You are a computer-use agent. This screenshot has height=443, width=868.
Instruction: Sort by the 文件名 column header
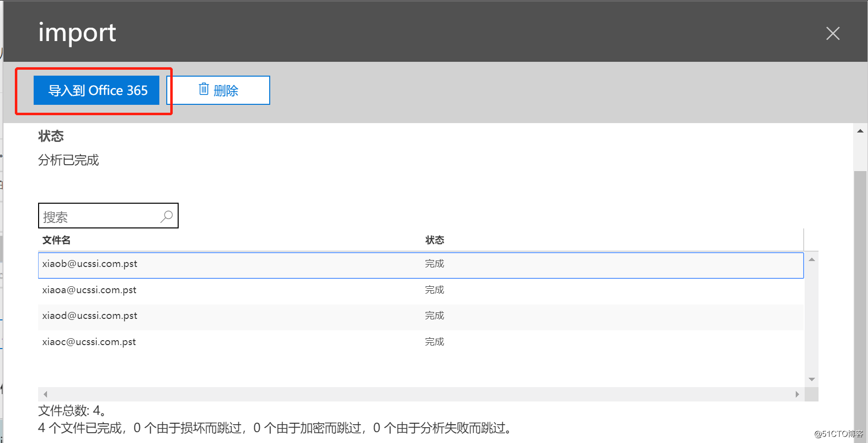coord(56,240)
